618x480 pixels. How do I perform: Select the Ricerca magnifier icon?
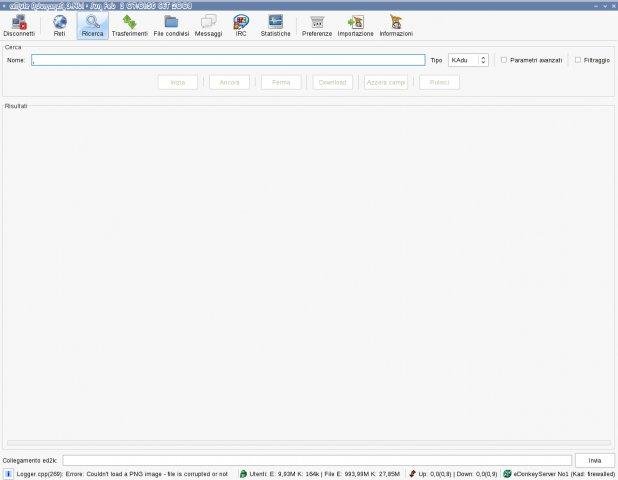pyautogui.click(x=93, y=22)
